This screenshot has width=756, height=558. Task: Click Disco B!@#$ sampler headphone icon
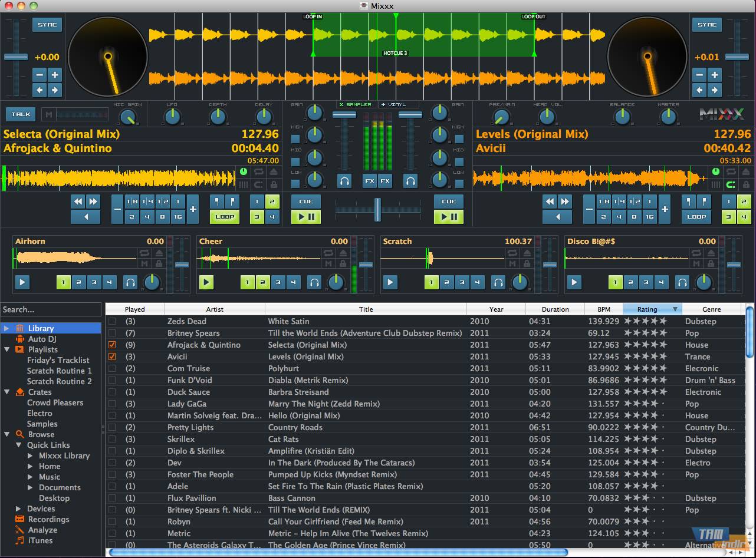682,282
